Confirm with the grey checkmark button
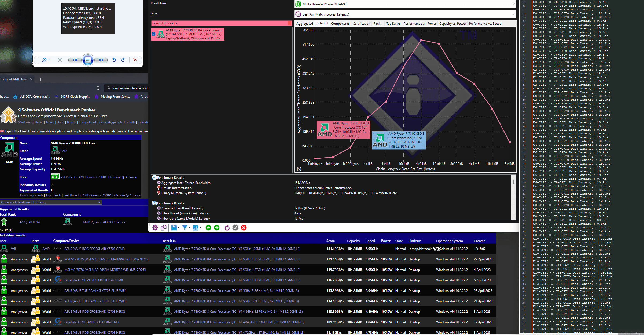The width and height of the screenshot is (644, 335). tap(235, 228)
